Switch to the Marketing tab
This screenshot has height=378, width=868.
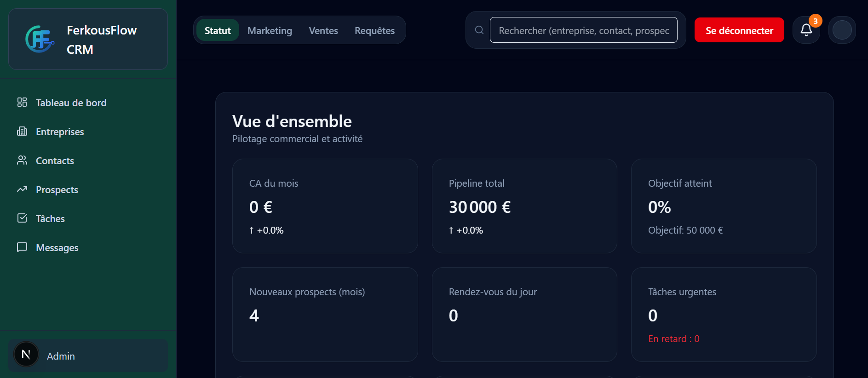270,30
